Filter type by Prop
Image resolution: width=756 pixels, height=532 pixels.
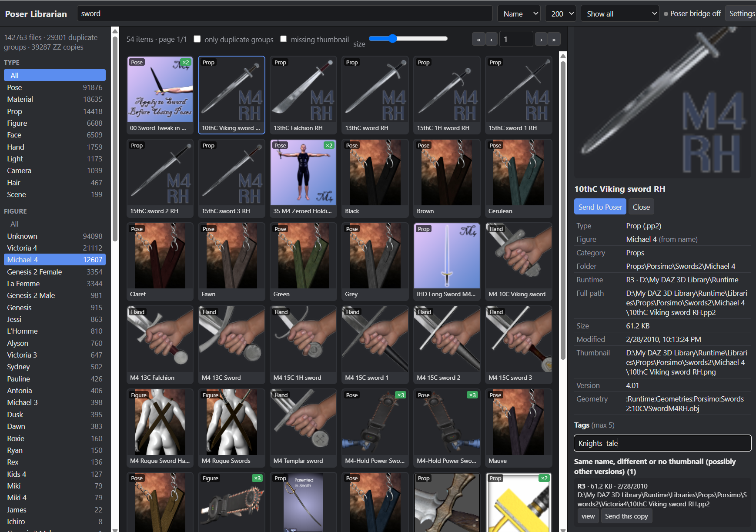55,111
